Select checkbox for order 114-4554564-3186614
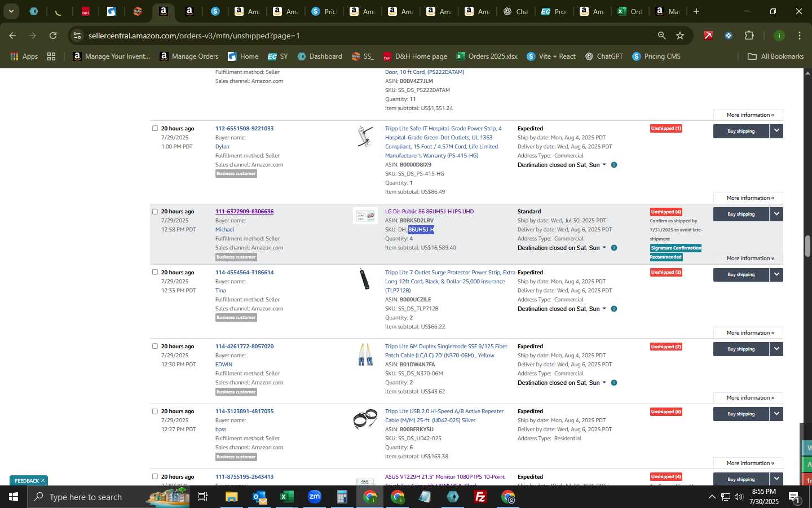 click(155, 272)
